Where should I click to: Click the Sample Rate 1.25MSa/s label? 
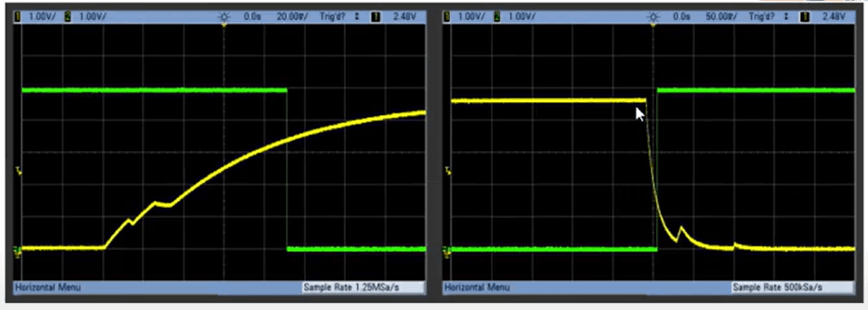[x=363, y=288]
